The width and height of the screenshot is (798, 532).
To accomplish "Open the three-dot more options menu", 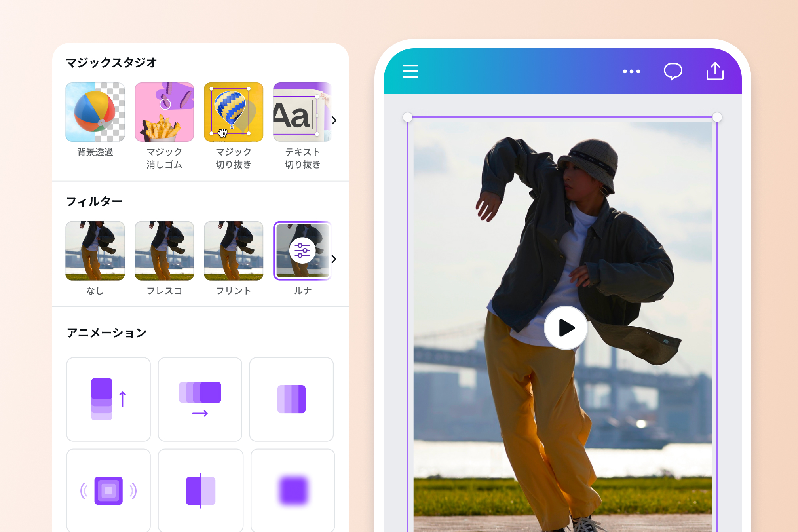I will [x=631, y=72].
